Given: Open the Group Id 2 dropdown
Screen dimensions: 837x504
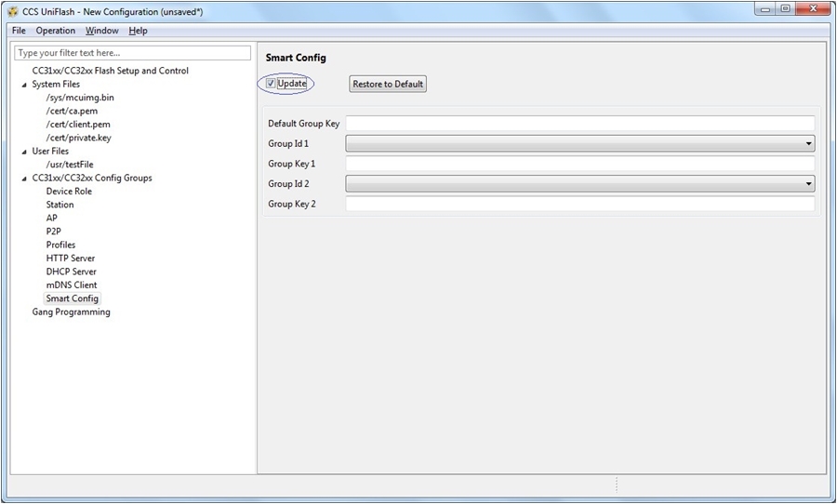Looking at the screenshot, I should click(x=580, y=184).
